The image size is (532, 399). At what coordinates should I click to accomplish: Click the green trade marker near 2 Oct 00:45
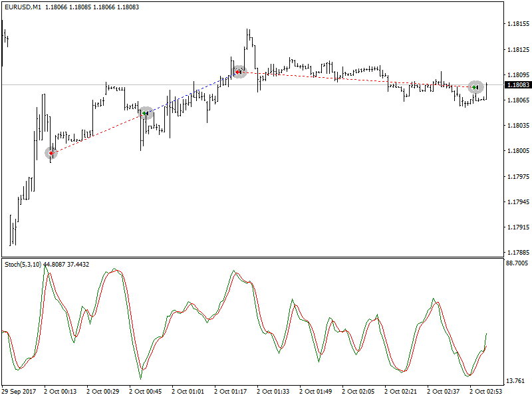[145, 114]
